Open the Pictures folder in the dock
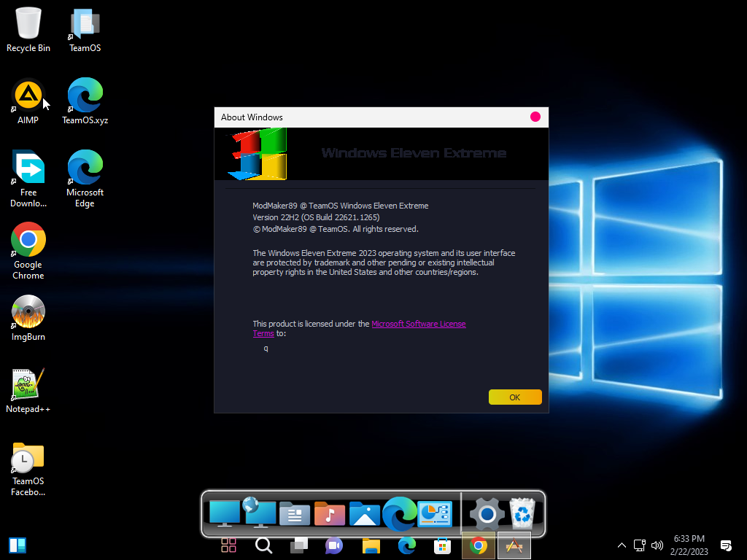 (365, 514)
